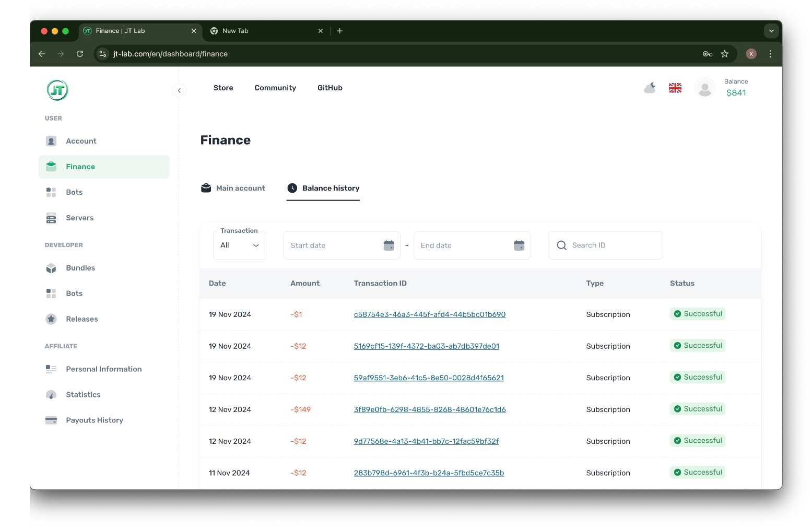
Task: Open transaction c58754e3-46a3-445f-afd4-44b5bc01b690
Action: (x=430, y=314)
